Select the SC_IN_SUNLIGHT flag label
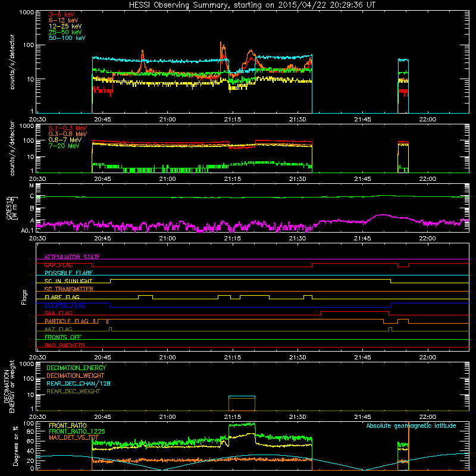This screenshot has height=476, width=476. [x=68, y=281]
